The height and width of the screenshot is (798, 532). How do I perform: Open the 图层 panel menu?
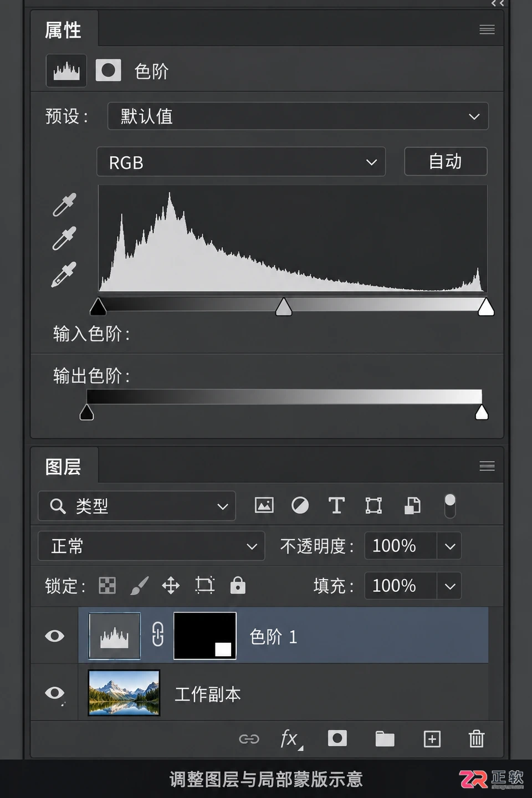[487, 466]
